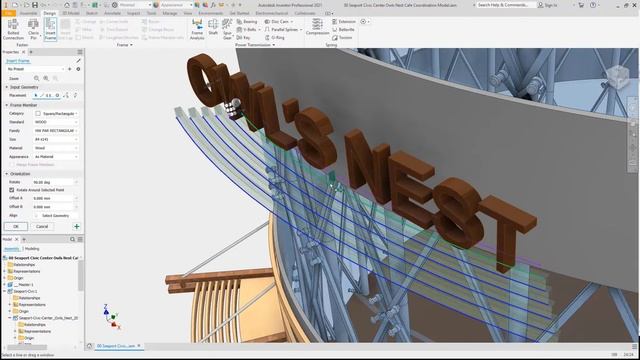Click the Insert Frame title link

pyautogui.click(x=18, y=61)
